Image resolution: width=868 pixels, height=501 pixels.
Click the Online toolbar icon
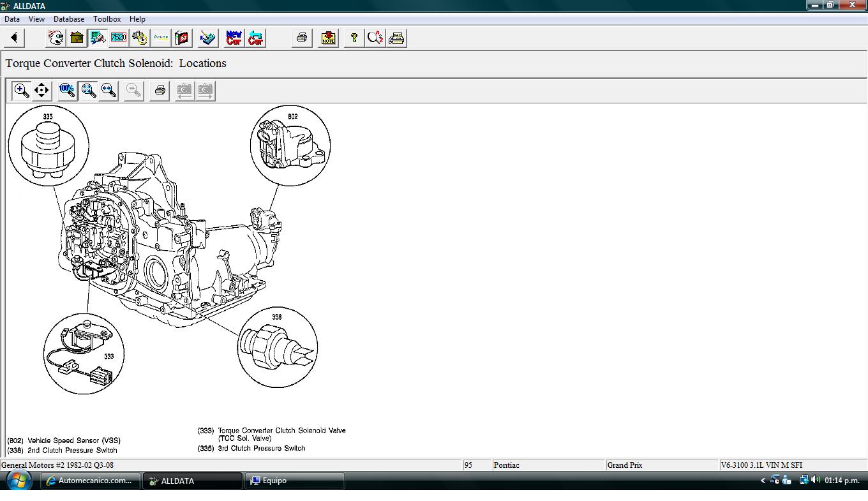161,38
